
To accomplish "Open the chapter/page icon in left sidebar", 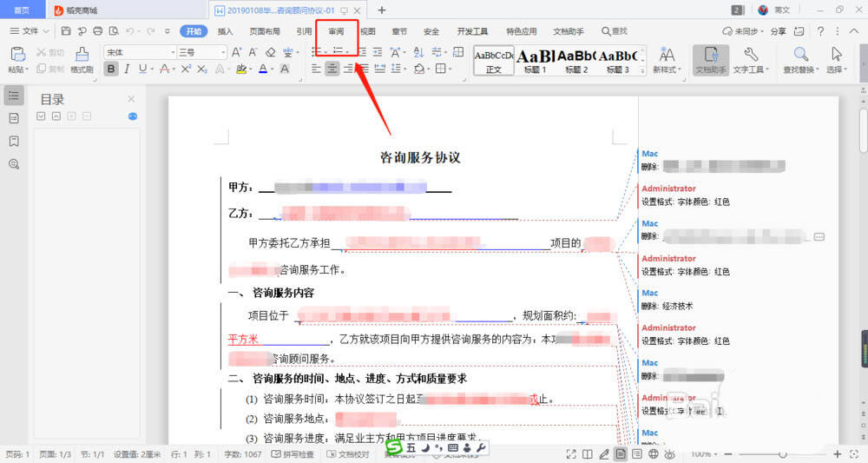I will click(14, 118).
